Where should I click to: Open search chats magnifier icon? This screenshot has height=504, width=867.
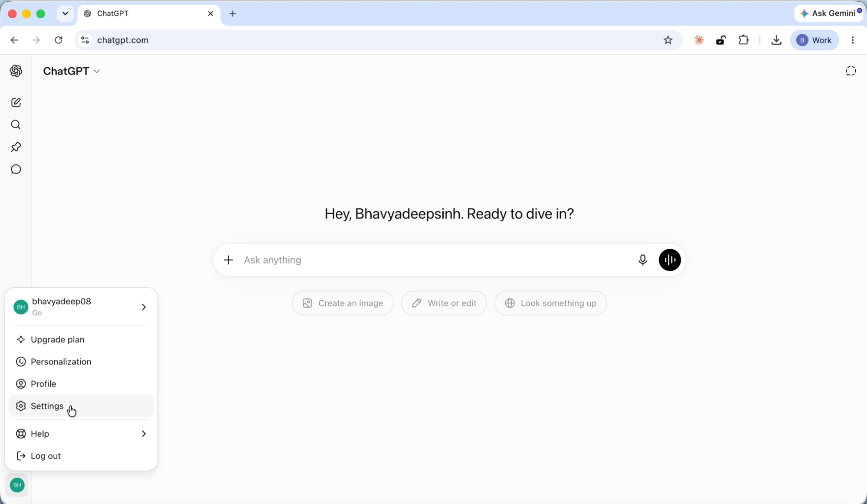click(16, 125)
